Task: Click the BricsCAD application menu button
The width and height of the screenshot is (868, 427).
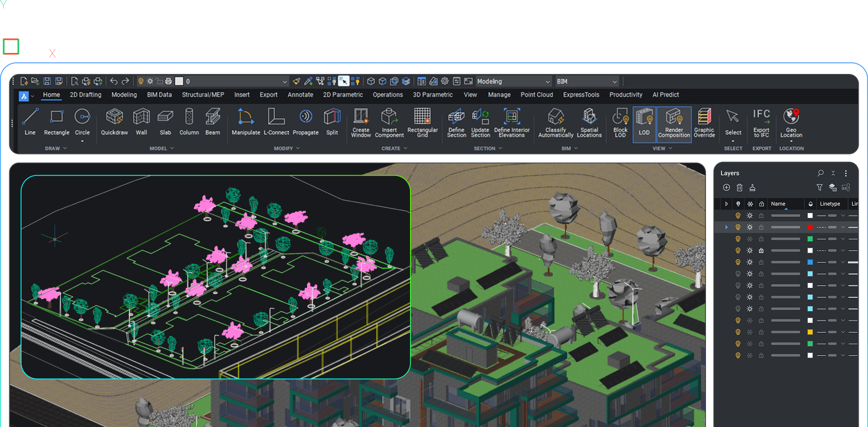Action: coord(24,96)
